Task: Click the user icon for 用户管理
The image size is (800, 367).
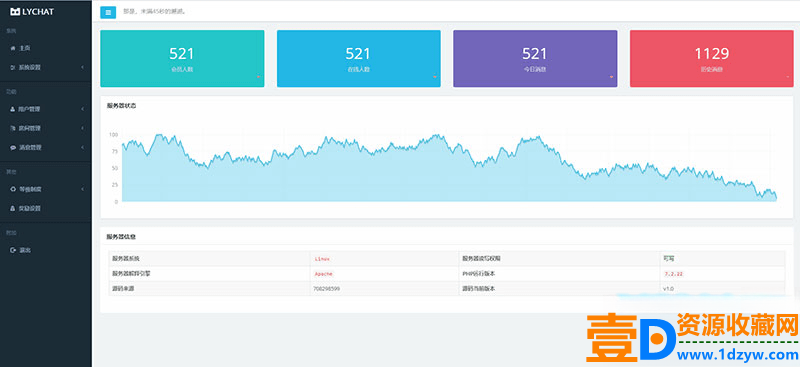Action: 13,109
